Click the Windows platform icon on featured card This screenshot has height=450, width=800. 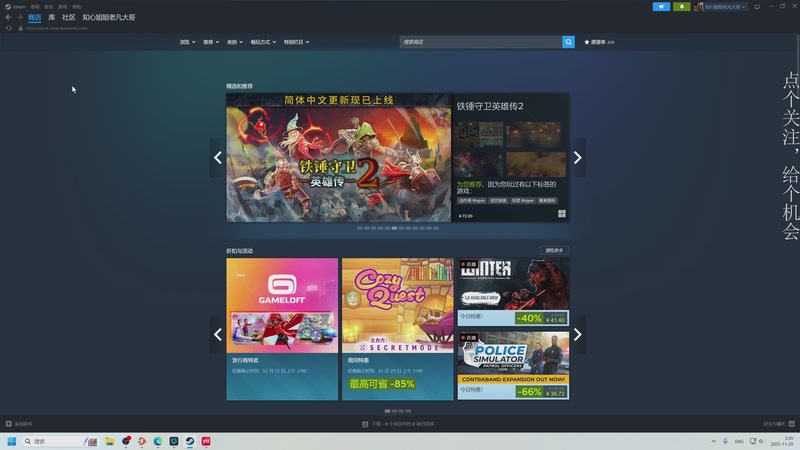point(562,214)
